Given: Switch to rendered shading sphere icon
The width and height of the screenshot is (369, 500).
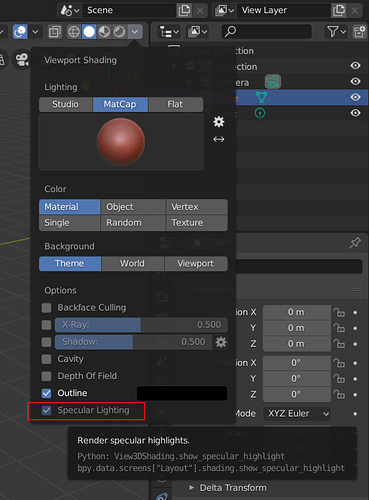Looking at the screenshot, I should (119, 32).
